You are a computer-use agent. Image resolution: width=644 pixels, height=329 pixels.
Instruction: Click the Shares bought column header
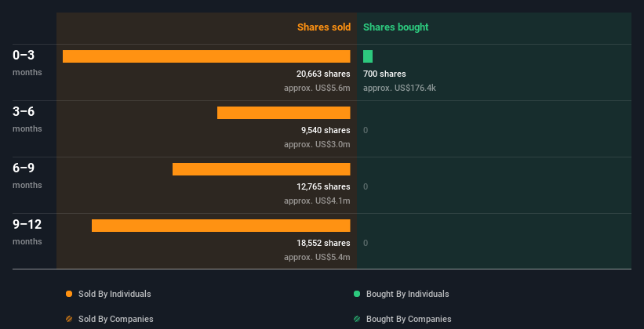click(x=396, y=27)
